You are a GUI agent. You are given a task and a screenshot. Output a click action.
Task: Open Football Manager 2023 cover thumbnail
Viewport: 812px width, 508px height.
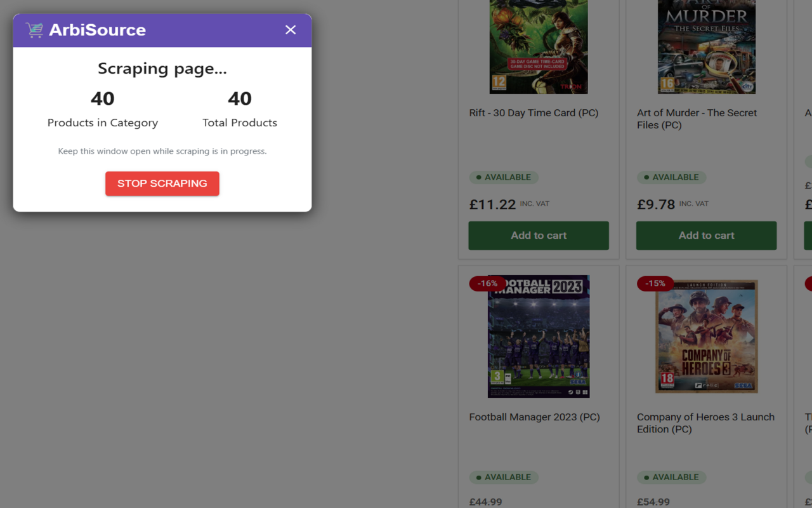tap(539, 337)
